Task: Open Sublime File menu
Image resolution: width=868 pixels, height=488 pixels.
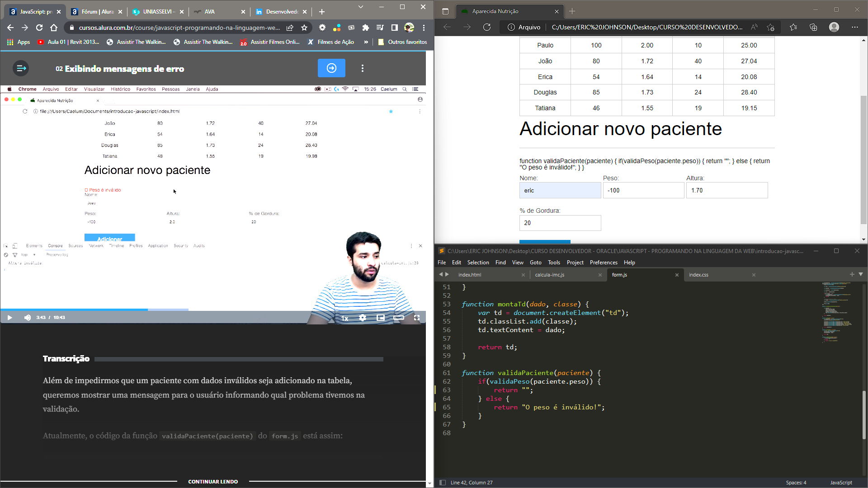Action: (442, 263)
